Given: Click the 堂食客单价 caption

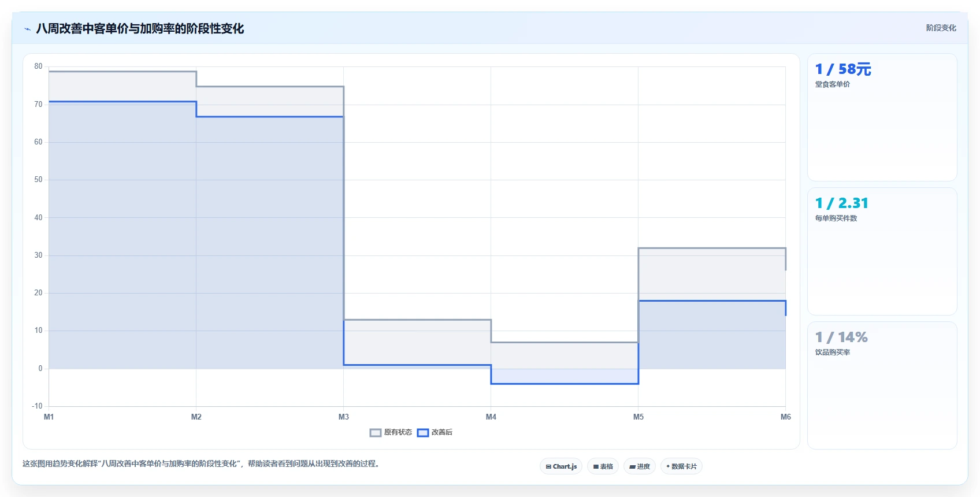Looking at the screenshot, I should pyautogui.click(x=833, y=84).
